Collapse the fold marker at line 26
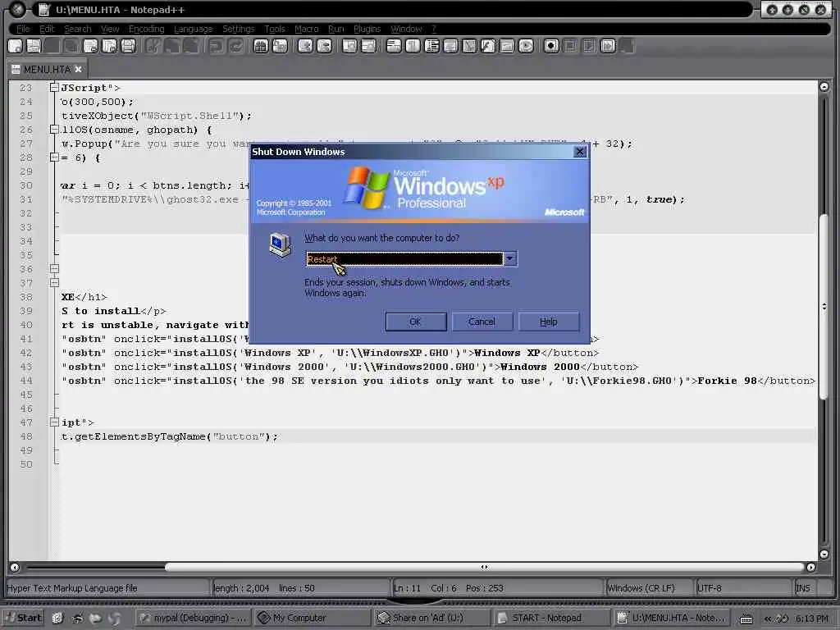The width and height of the screenshot is (840, 630). 54,129
